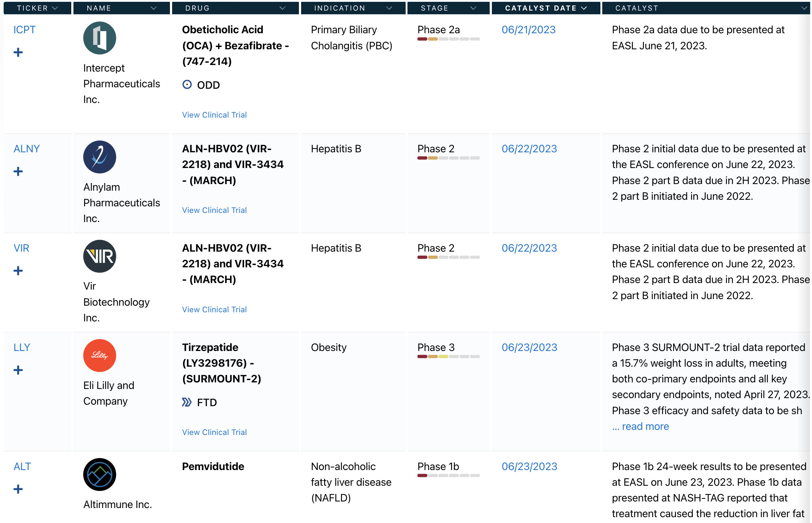This screenshot has width=812, height=523.
Task: Click the Altimmune logo icon
Action: pyautogui.click(x=99, y=474)
